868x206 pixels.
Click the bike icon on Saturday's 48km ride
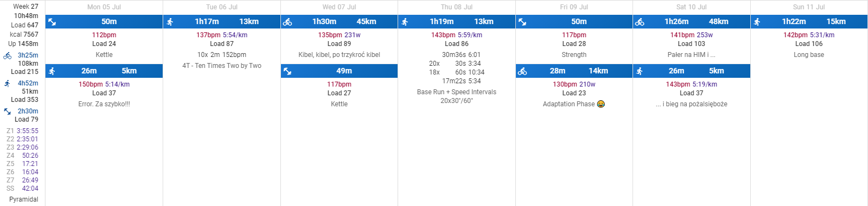tap(640, 22)
